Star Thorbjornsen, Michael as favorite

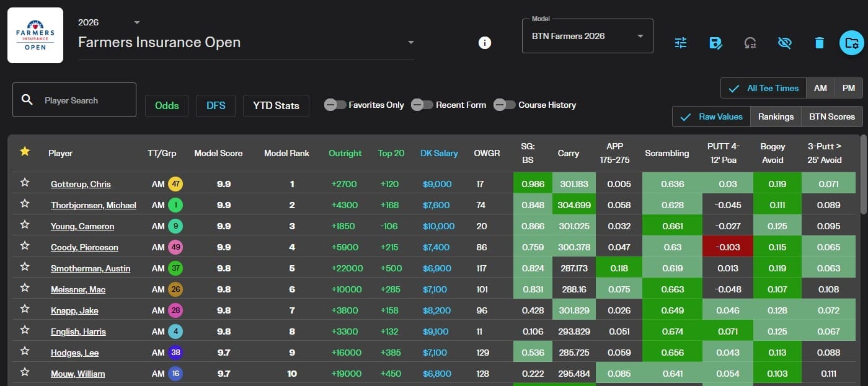pyautogui.click(x=25, y=204)
